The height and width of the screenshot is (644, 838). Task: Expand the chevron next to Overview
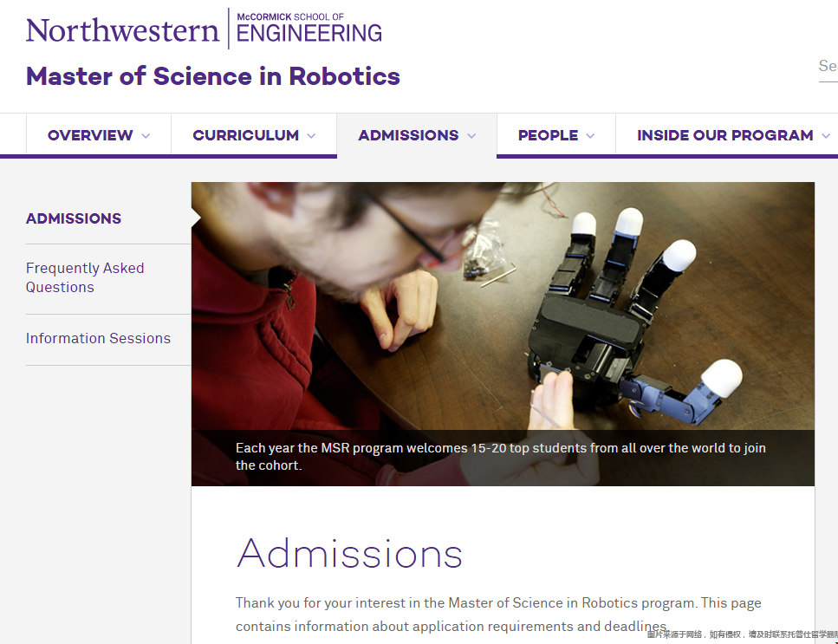click(x=146, y=136)
